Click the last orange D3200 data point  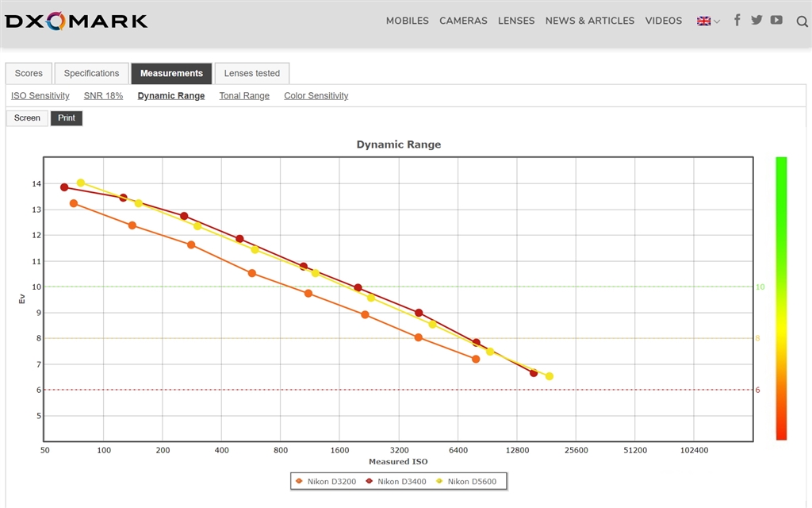click(476, 359)
